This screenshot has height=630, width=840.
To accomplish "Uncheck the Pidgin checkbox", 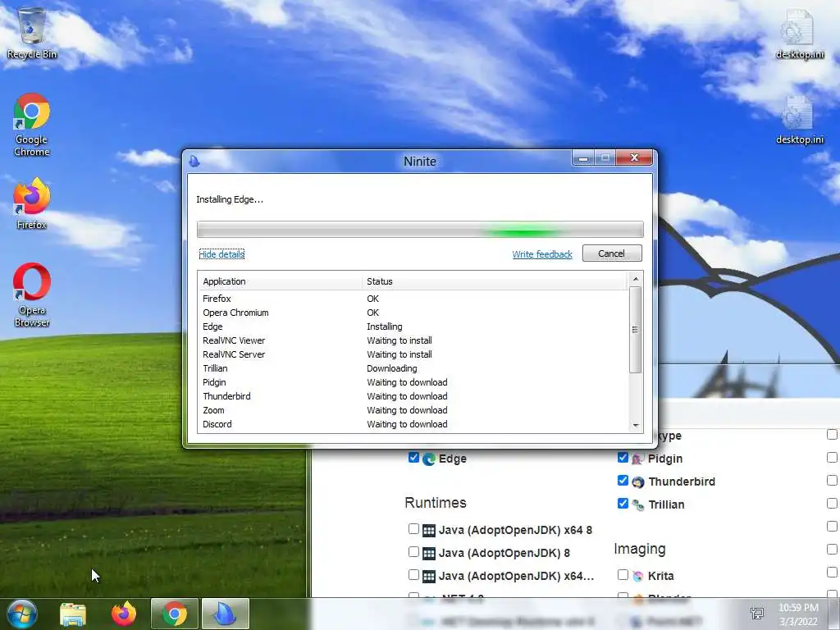I will coord(623,458).
